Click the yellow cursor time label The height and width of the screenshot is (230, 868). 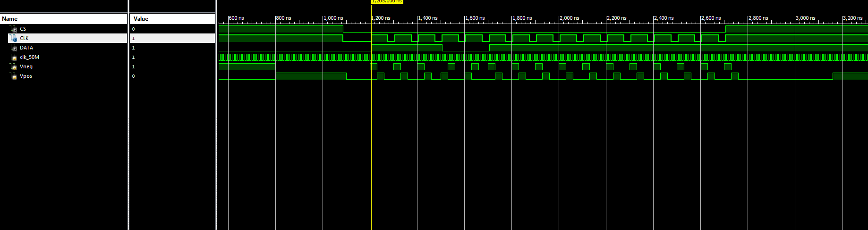[x=387, y=1]
